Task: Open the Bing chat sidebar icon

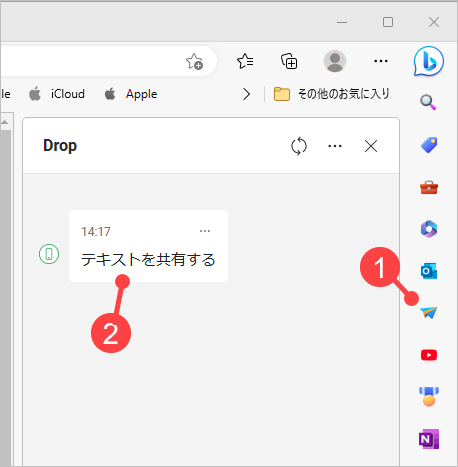Action: [x=429, y=61]
